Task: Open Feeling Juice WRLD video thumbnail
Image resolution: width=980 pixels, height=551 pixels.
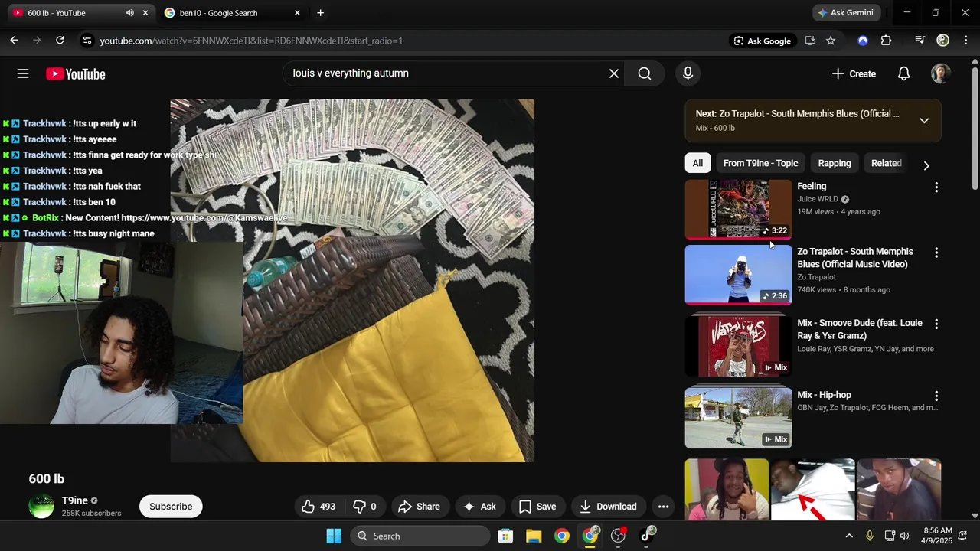Action: (738, 210)
